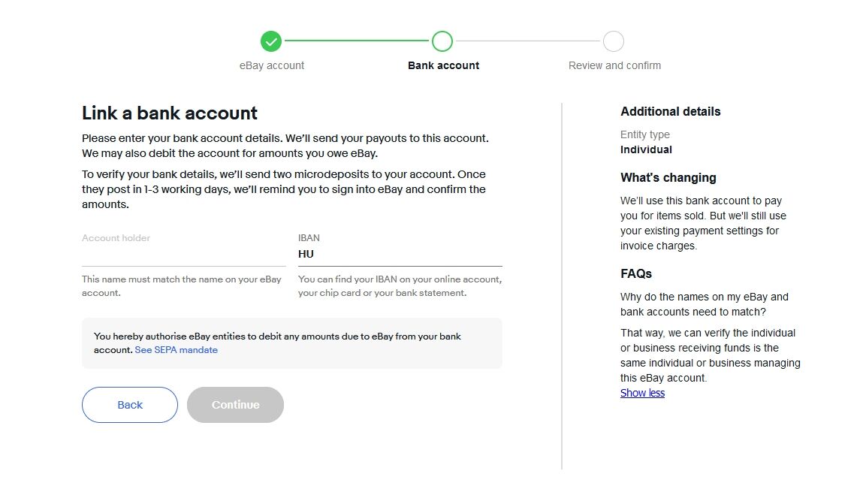
Task: Collapse FAQs with Show less
Action: pos(642,393)
